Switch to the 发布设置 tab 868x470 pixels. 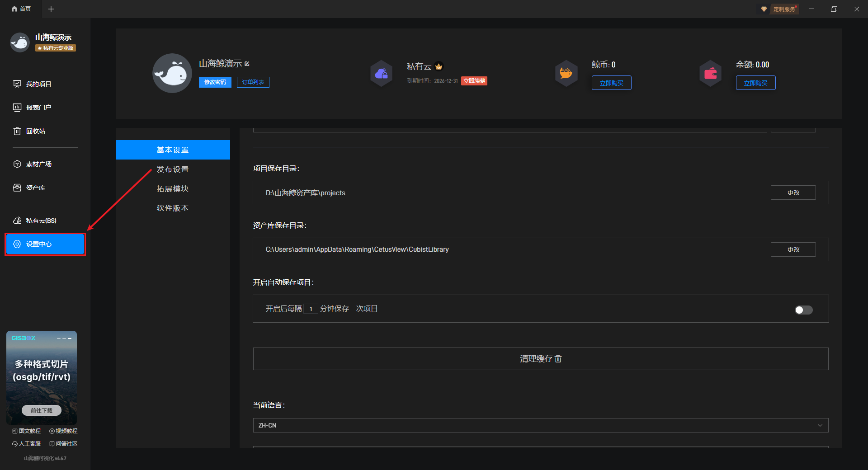173,169
